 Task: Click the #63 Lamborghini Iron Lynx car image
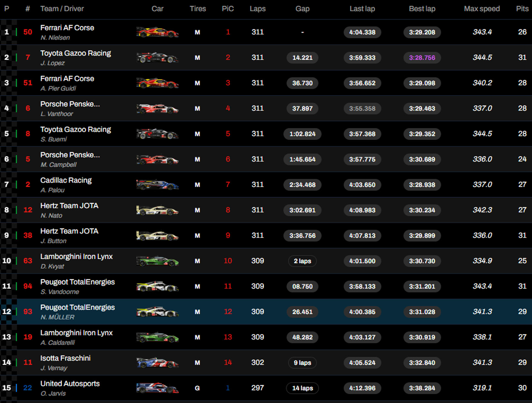[x=157, y=261]
